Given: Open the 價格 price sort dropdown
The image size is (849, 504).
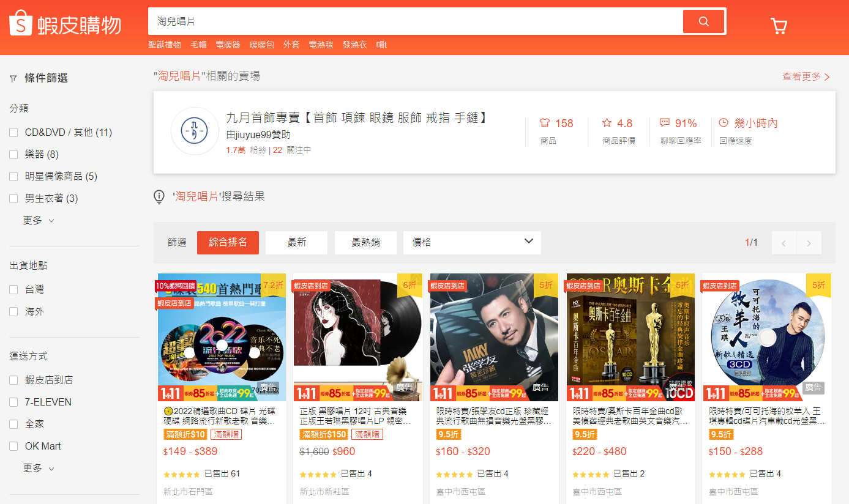Looking at the screenshot, I should [x=471, y=242].
